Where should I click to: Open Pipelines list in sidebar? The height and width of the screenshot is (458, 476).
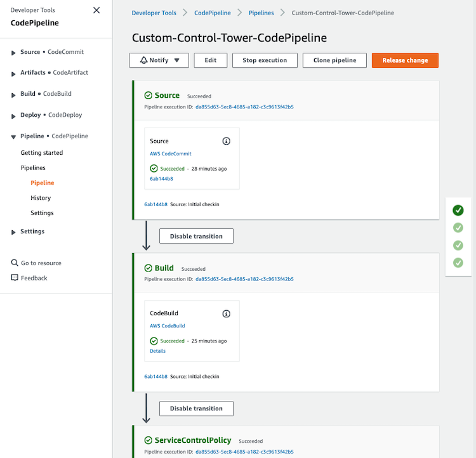33,168
